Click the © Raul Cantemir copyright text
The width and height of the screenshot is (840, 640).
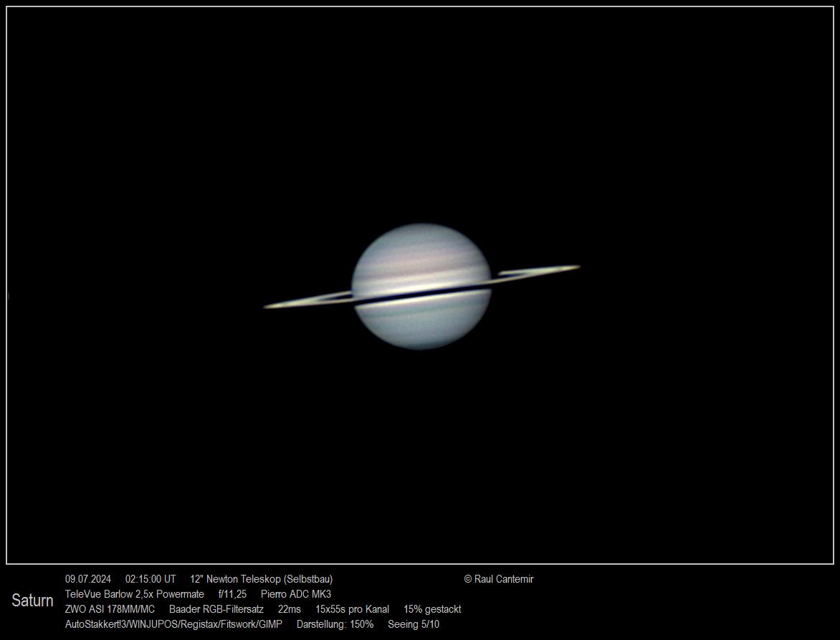click(499, 579)
